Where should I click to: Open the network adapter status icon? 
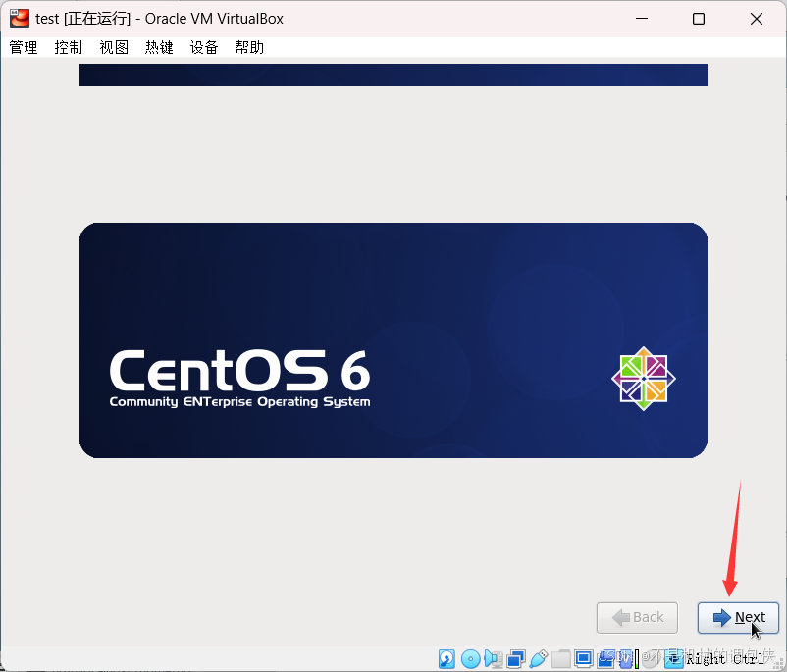(x=516, y=658)
